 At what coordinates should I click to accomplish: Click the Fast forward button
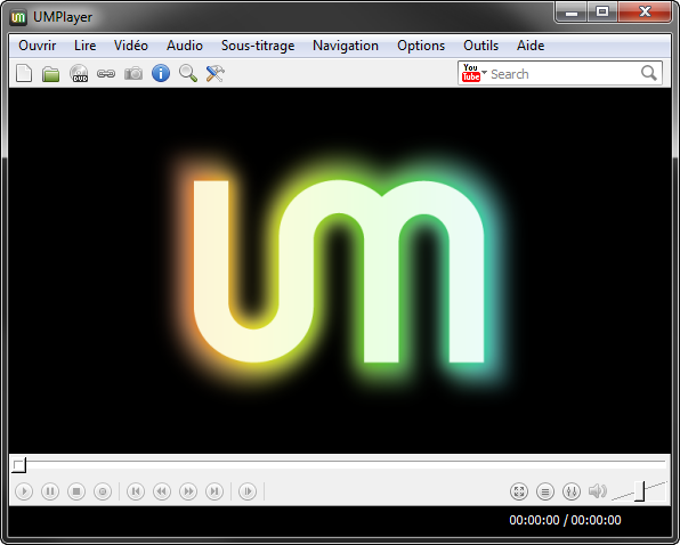(188, 491)
